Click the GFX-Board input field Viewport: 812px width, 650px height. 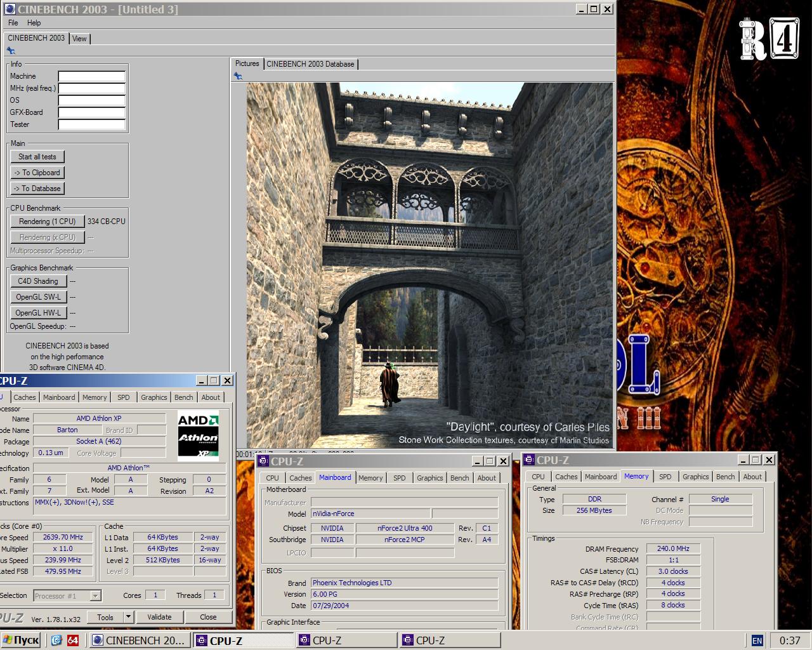(92, 112)
